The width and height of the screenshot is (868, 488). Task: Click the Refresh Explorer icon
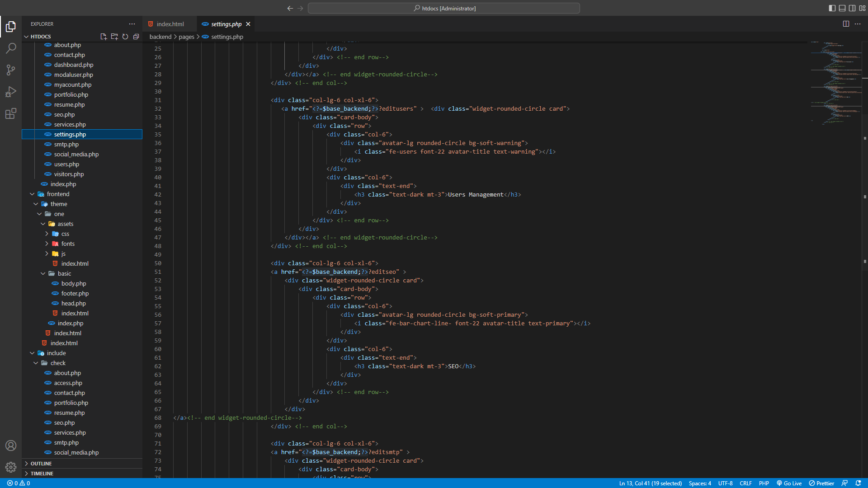coord(125,37)
